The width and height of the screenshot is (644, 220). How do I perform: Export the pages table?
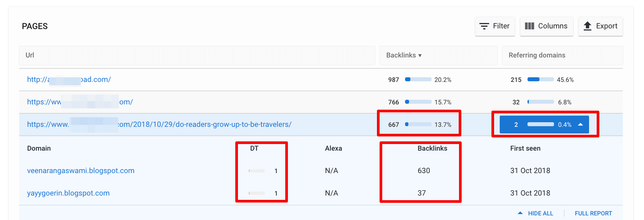pos(600,26)
